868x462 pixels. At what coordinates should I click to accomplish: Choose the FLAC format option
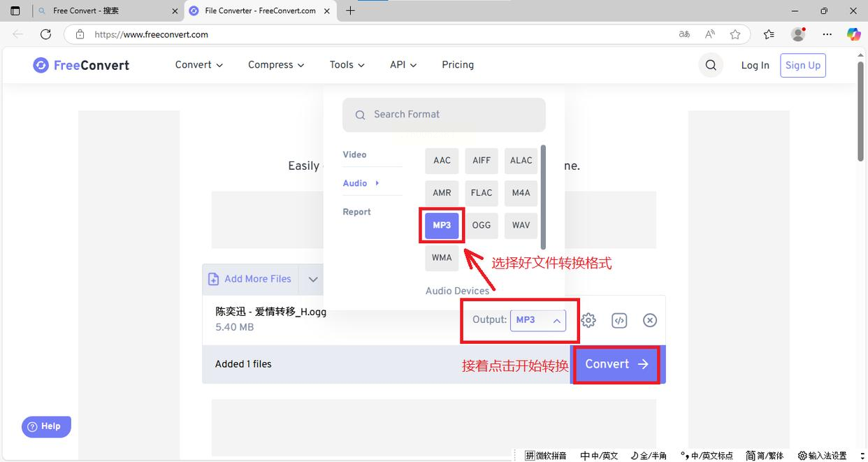482,193
